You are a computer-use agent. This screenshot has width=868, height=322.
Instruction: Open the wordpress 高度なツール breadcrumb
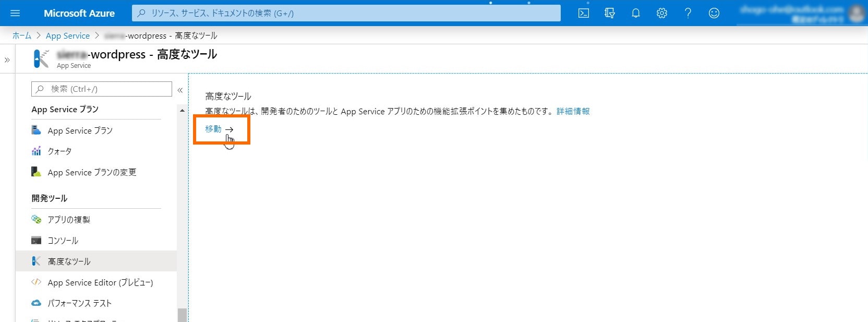(161, 35)
